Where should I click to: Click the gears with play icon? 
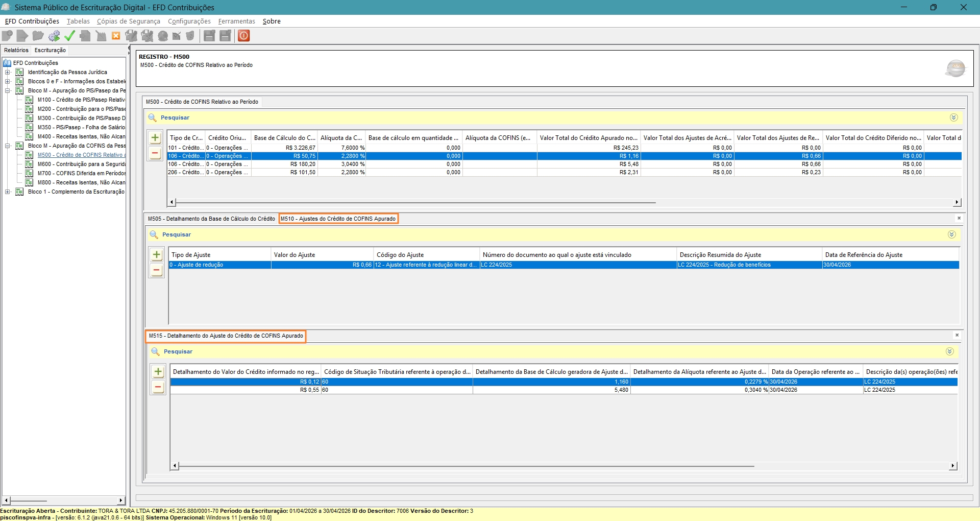coord(54,36)
